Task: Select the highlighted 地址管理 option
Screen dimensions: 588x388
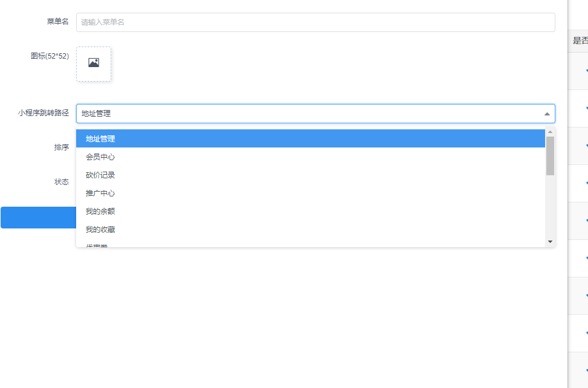Action: [100, 139]
